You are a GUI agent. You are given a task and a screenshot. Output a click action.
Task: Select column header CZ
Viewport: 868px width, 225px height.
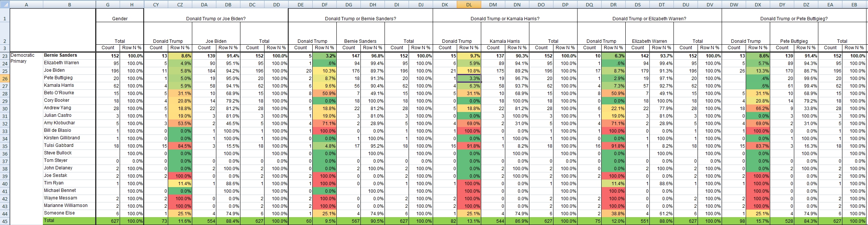click(180, 5)
